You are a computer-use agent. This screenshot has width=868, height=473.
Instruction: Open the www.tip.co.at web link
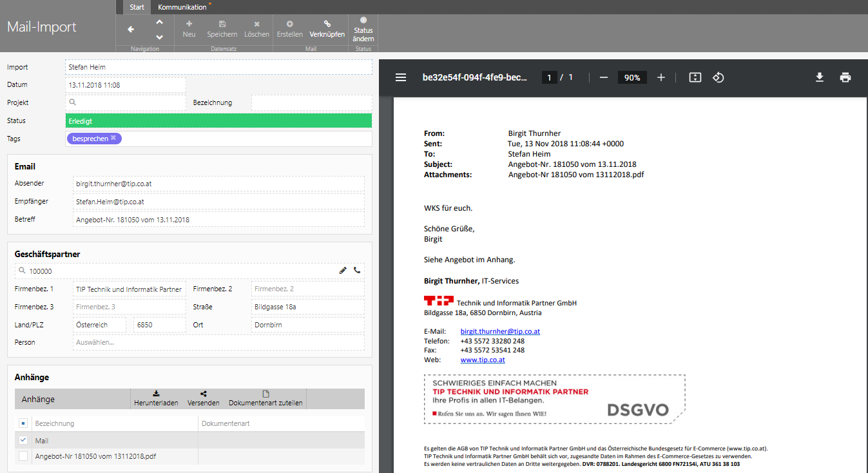point(483,360)
